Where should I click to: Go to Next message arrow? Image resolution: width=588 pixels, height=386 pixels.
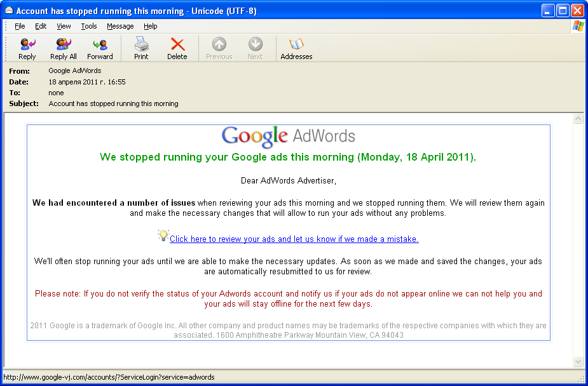pyautogui.click(x=256, y=49)
